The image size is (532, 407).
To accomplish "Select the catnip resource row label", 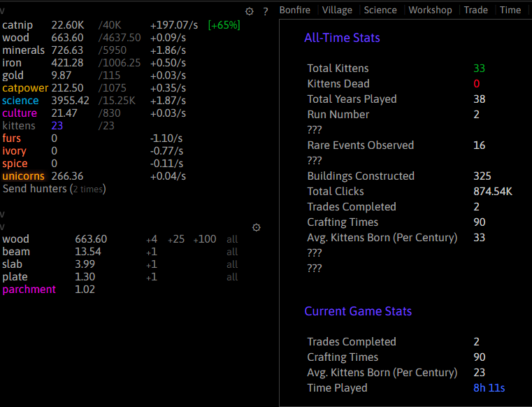I will click(x=17, y=25).
